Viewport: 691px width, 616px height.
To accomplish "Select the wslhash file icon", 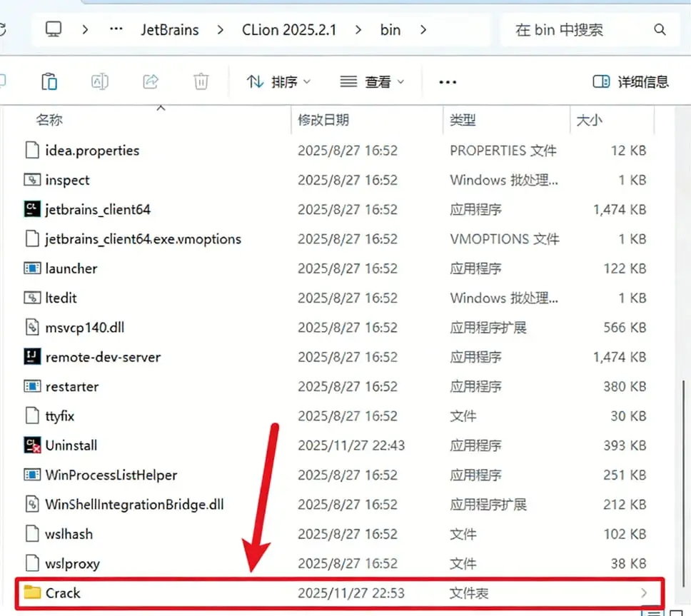I will [x=32, y=534].
